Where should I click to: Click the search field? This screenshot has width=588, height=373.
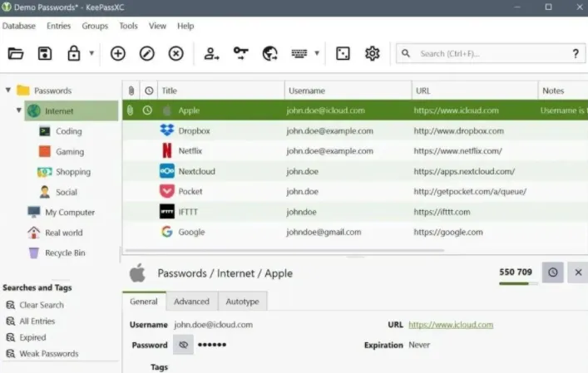click(x=492, y=53)
